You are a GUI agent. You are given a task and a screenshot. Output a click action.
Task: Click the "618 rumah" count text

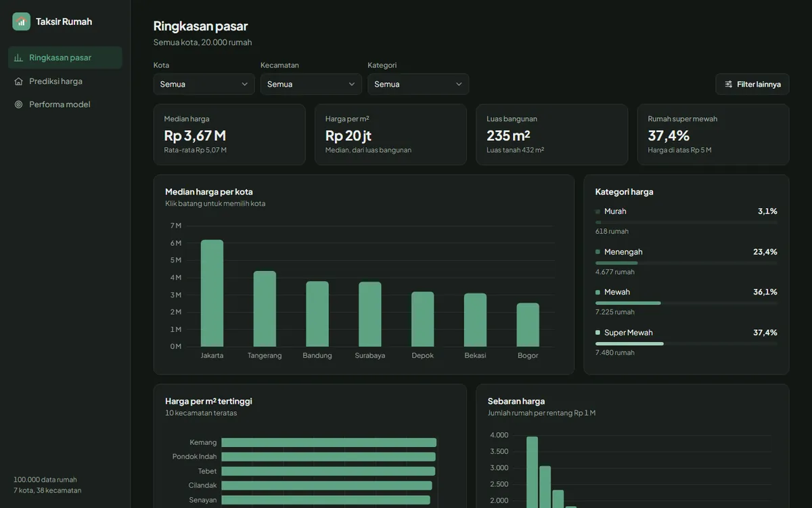click(612, 232)
